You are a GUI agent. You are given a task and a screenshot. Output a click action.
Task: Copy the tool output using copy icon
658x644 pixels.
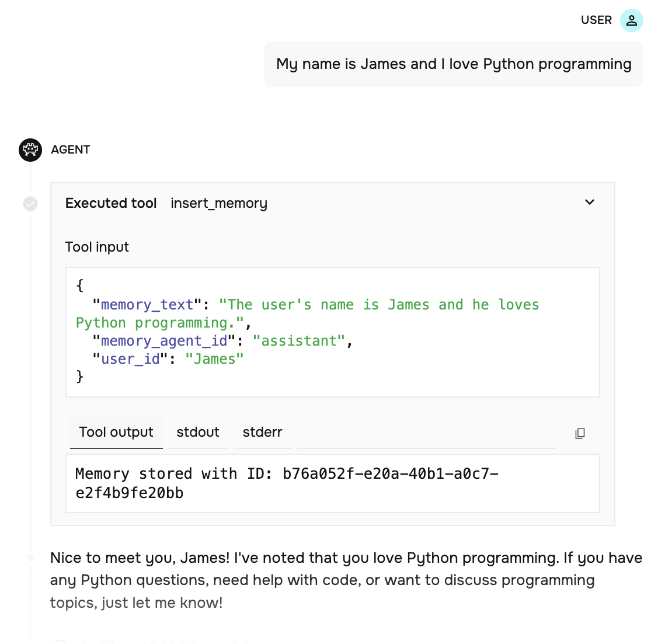click(x=580, y=433)
